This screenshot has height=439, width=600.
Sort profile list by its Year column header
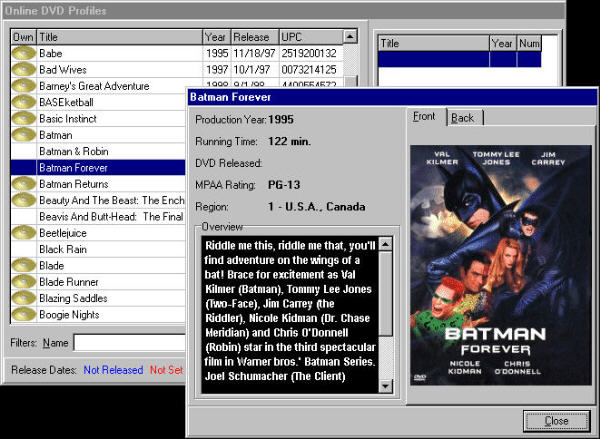tap(217, 37)
